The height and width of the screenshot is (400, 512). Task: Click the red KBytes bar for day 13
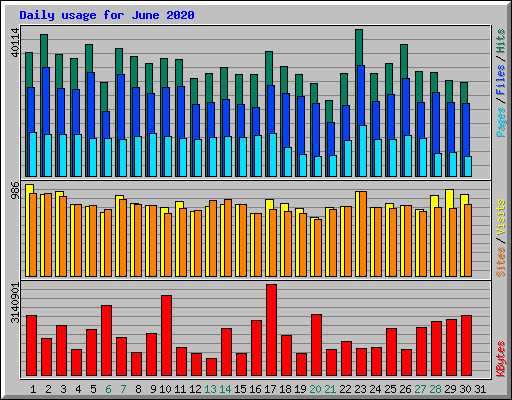(x=211, y=367)
